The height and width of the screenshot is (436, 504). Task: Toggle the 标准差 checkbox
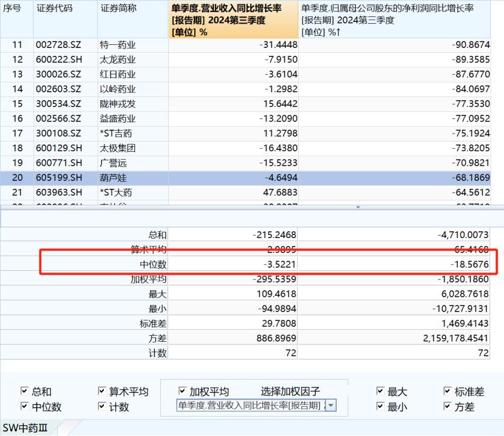point(447,391)
